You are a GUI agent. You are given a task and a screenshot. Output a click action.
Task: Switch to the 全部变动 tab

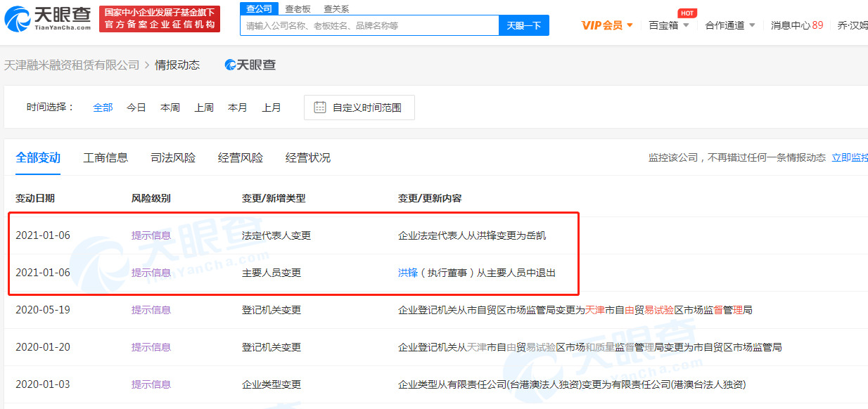(38, 157)
